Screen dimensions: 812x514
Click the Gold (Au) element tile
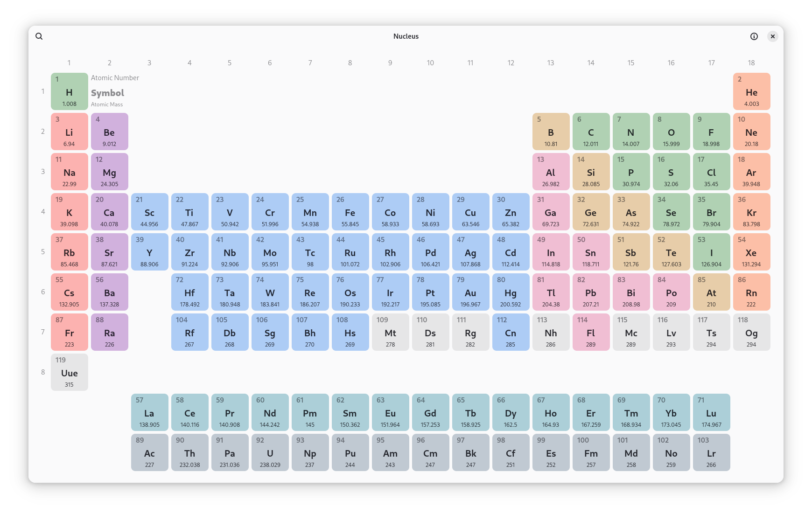pos(470,292)
